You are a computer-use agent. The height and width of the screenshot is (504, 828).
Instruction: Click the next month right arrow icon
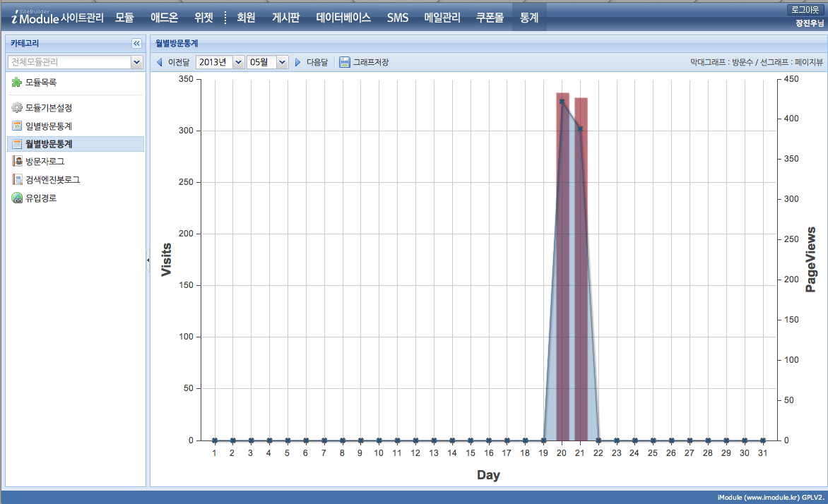coord(298,62)
